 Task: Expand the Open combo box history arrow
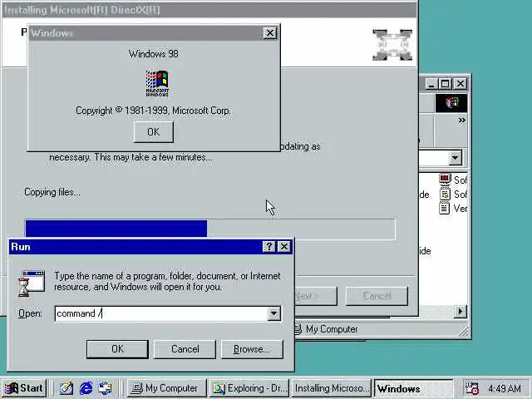tap(273, 313)
